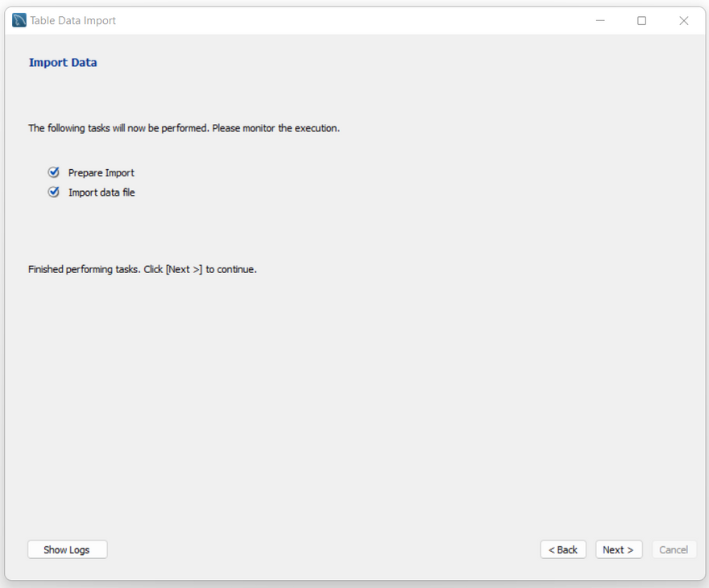Select the Prepare Import task label
The image size is (709, 588).
[x=101, y=172]
